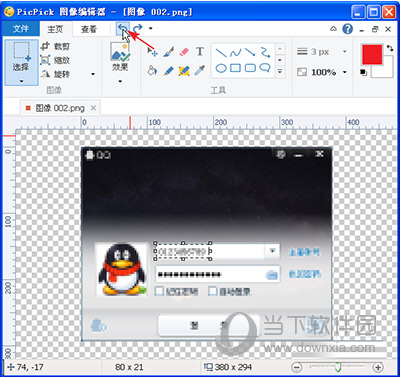This screenshot has width=400, height=377.
Task: Choose the straight line shape
Action: point(221,53)
